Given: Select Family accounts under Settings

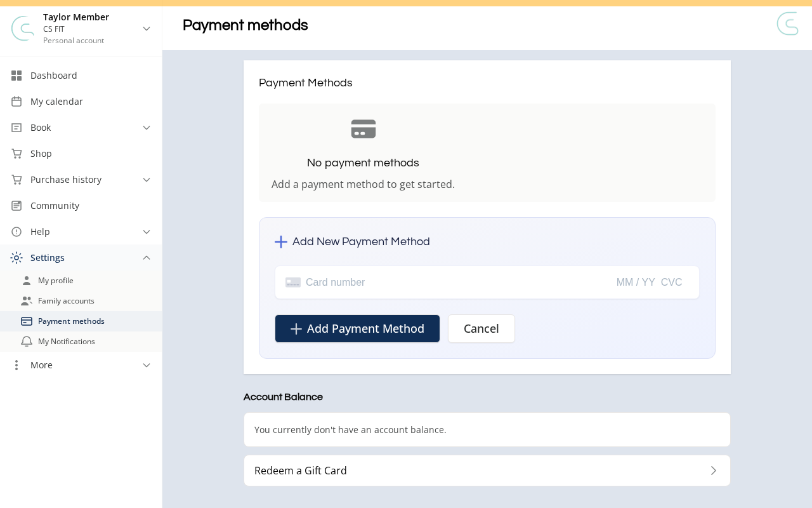Looking at the screenshot, I should 81,301.
